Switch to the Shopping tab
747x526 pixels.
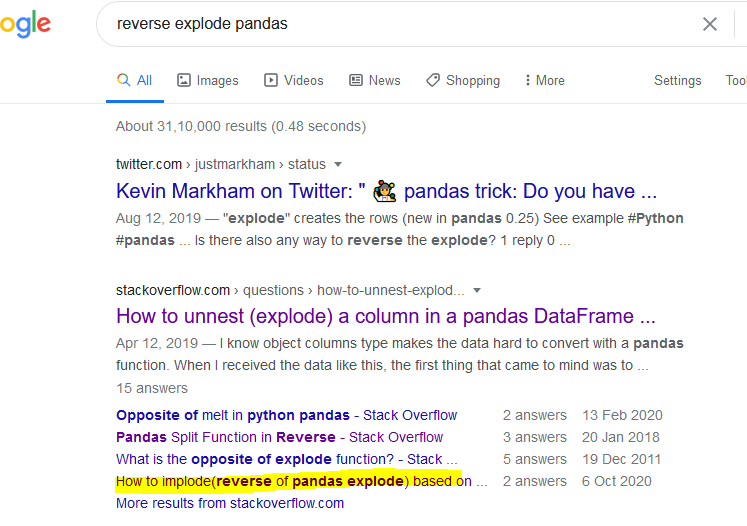click(463, 81)
